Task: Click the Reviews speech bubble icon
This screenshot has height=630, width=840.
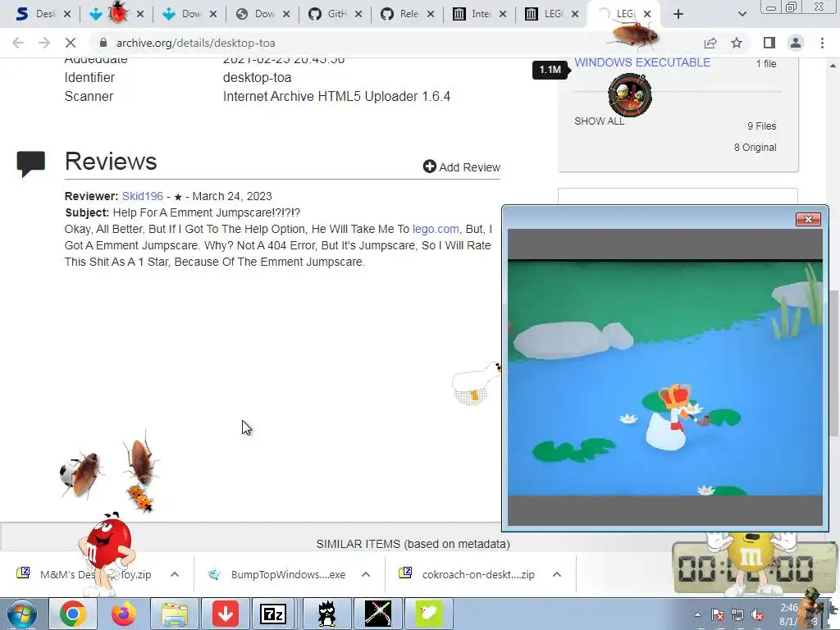Action: pos(31,163)
